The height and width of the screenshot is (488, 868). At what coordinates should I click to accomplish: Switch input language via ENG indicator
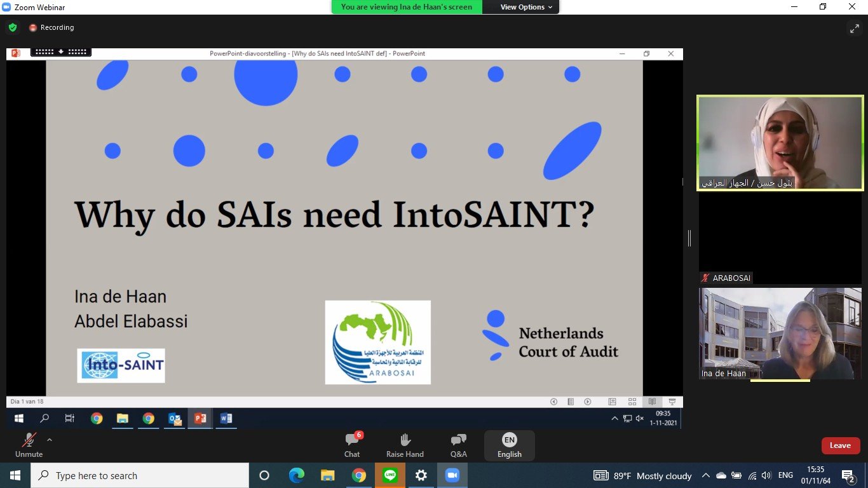[x=785, y=475]
